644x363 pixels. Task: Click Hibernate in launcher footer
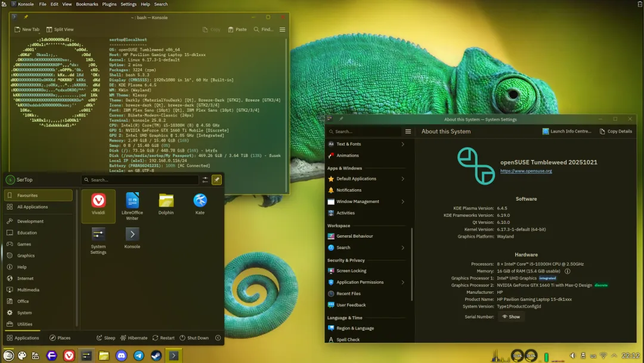click(134, 338)
